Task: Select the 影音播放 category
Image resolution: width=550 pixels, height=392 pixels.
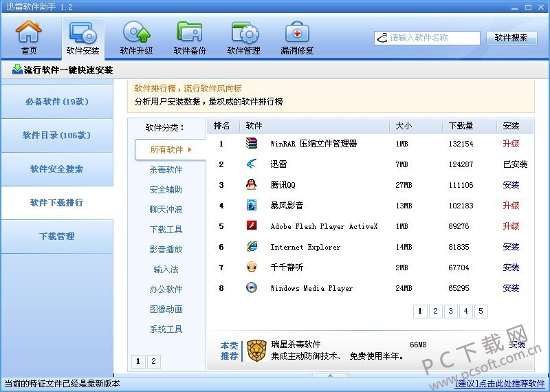Action: click(x=166, y=250)
